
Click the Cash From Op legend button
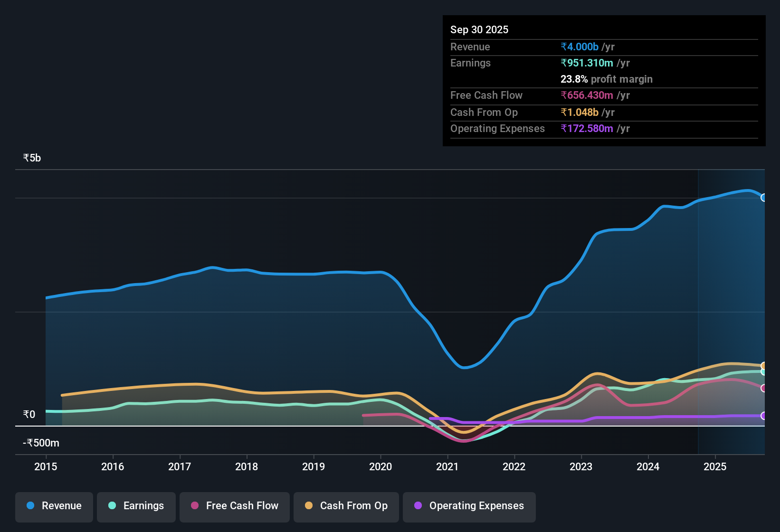[x=346, y=506]
